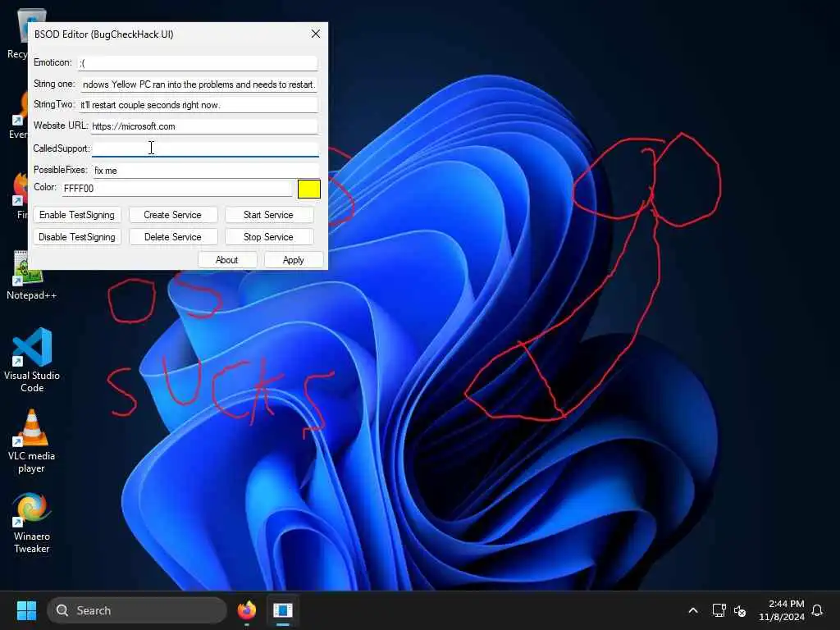Show hidden tray icons chevron
This screenshot has width=840, height=630.
click(x=692, y=610)
